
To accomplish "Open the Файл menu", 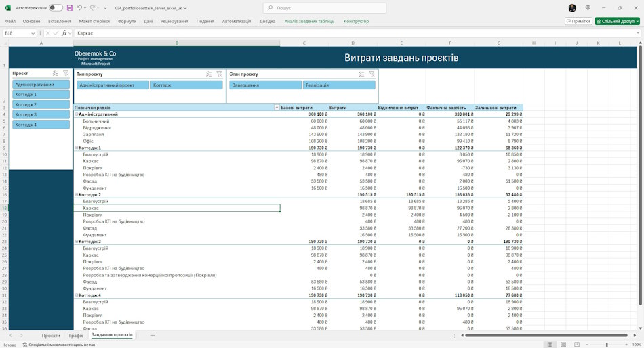I will 10,21.
